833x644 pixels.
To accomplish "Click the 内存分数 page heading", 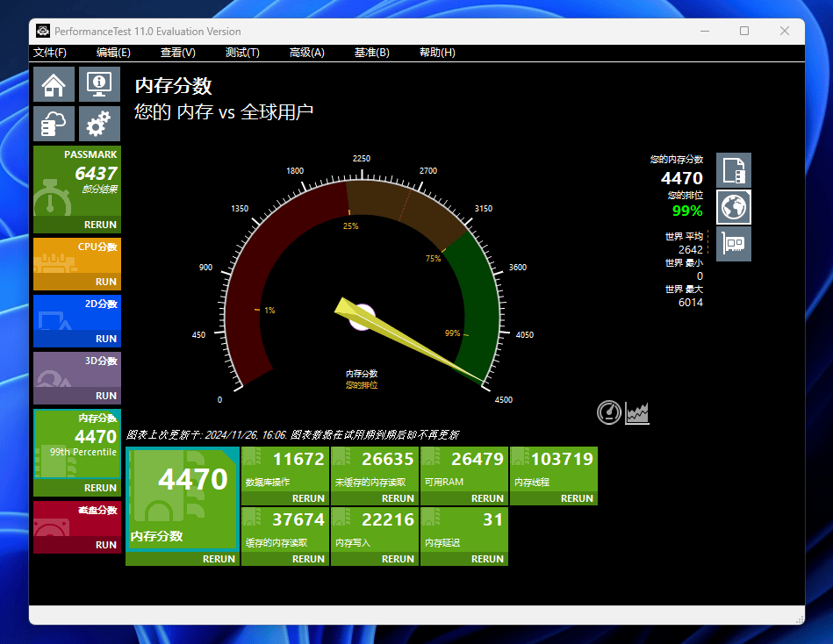I will [x=173, y=85].
